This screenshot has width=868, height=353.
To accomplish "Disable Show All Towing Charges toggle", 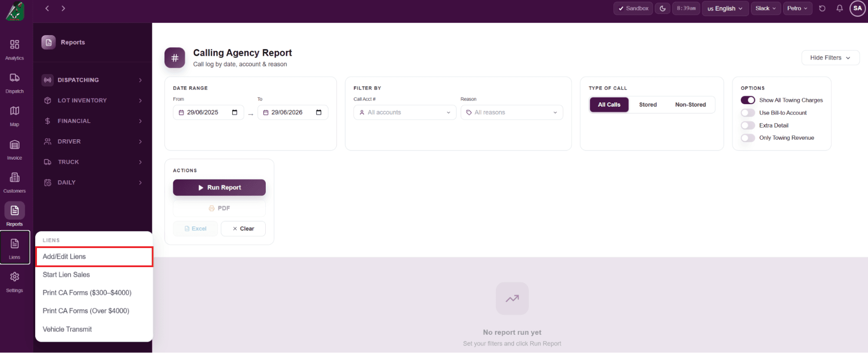I will tap(748, 100).
